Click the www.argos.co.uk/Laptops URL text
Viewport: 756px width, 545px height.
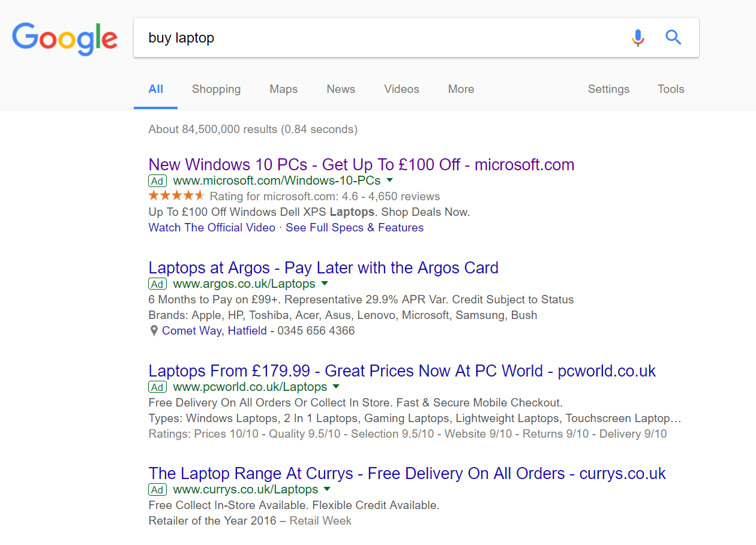click(x=244, y=284)
